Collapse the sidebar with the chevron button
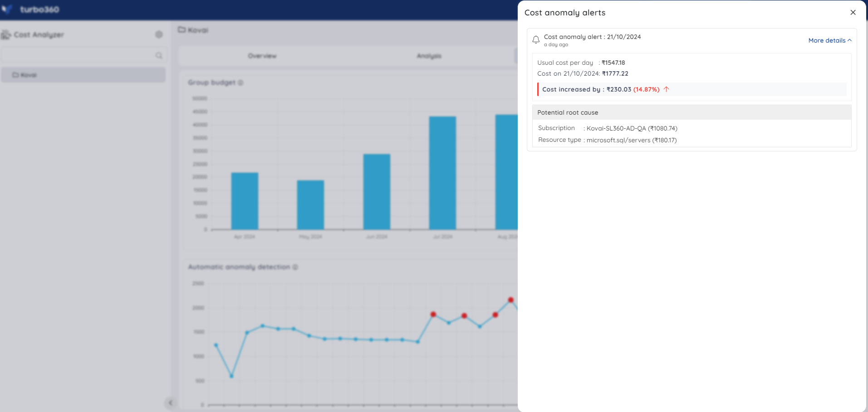 point(171,402)
